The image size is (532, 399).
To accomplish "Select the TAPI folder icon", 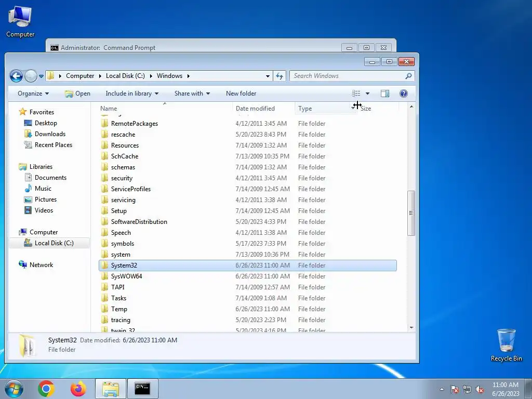I will point(105,287).
